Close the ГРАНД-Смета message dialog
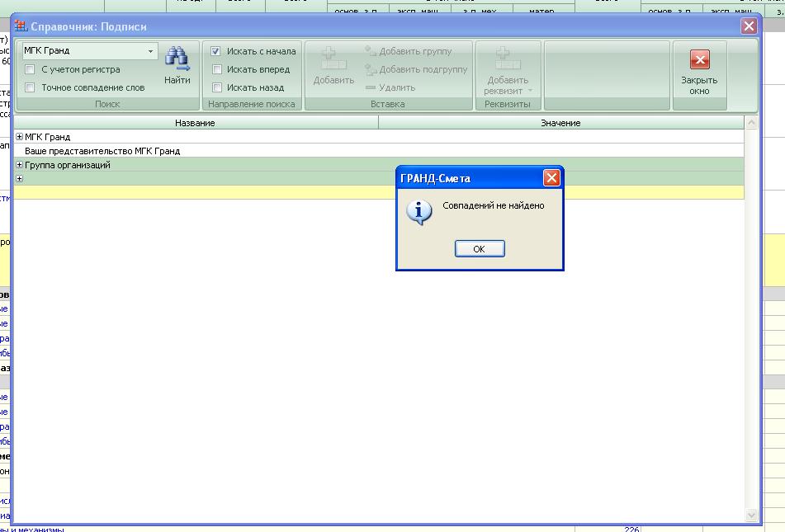Viewport: 785px width, 532px height. (x=551, y=177)
